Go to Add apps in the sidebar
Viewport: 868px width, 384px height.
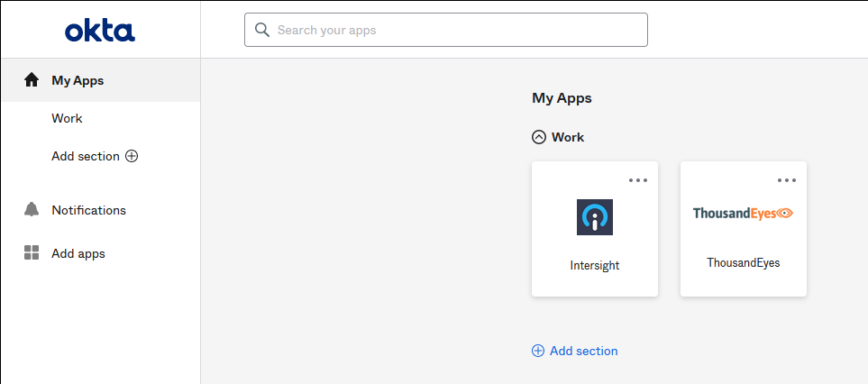78,253
